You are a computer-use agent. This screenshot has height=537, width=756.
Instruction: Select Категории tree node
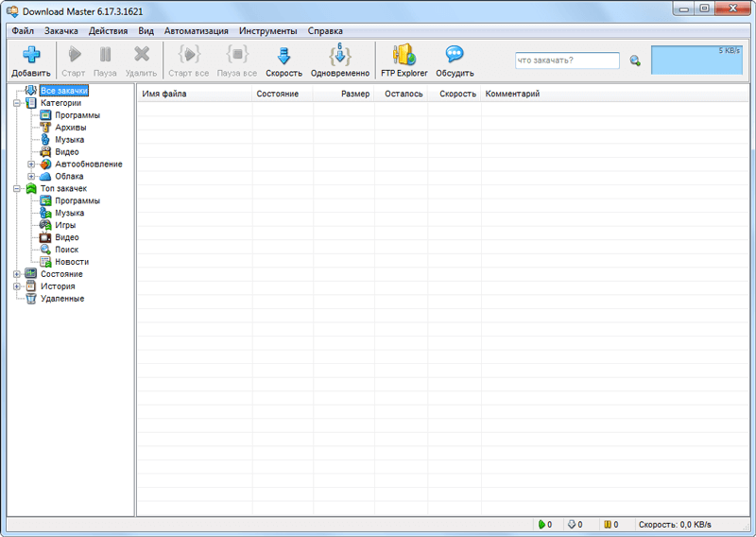pos(60,103)
